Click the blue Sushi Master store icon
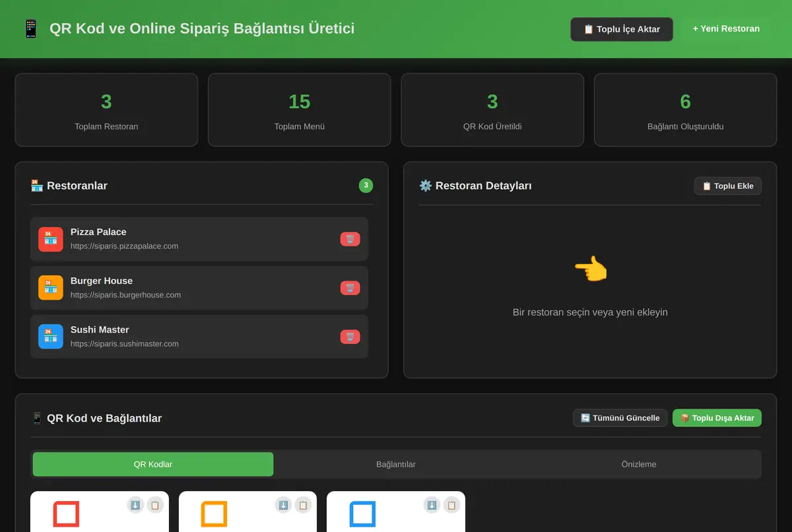The width and height of the screenshot is (792, 532). tap(51, 337)
